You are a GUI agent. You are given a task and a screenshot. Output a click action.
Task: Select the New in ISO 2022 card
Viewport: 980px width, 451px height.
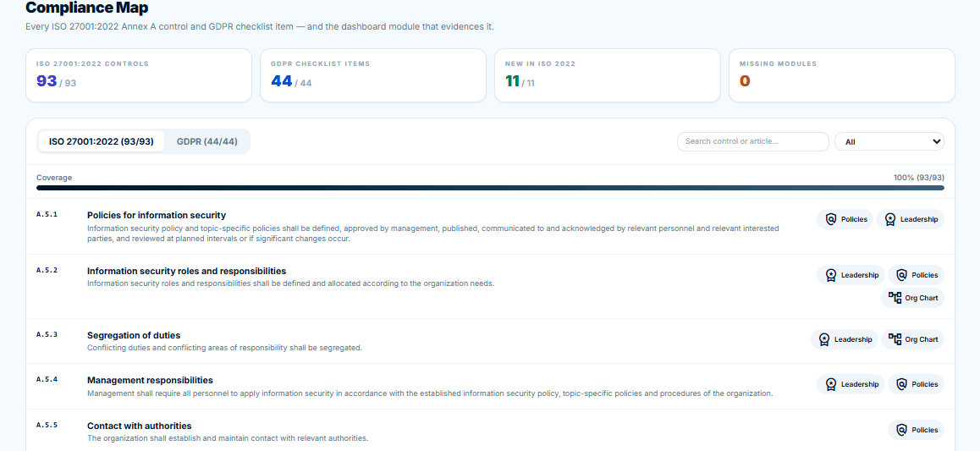pos(608,75)
